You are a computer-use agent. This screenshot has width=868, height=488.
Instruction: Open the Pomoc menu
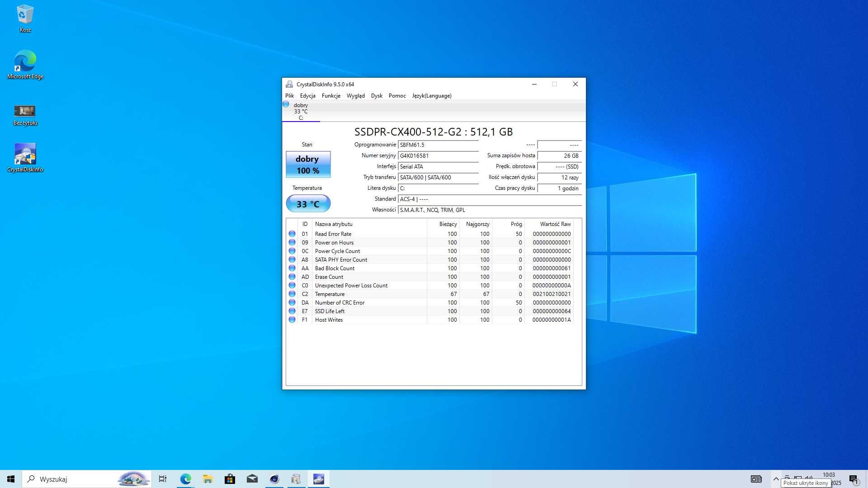click(x=397, y=96)
